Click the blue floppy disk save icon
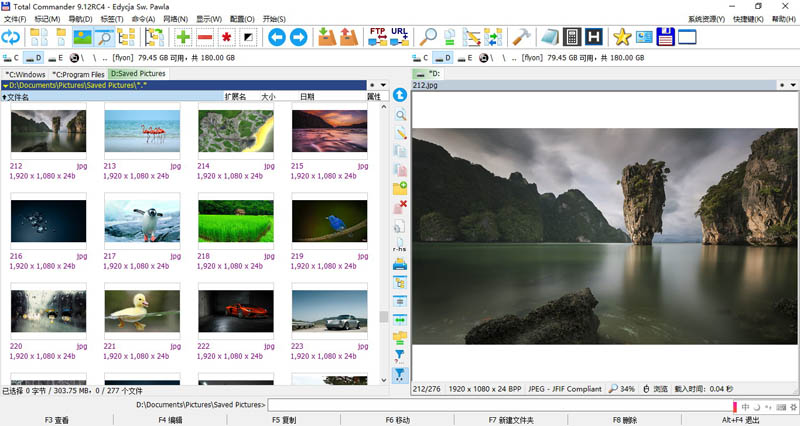 click(665, 37)
